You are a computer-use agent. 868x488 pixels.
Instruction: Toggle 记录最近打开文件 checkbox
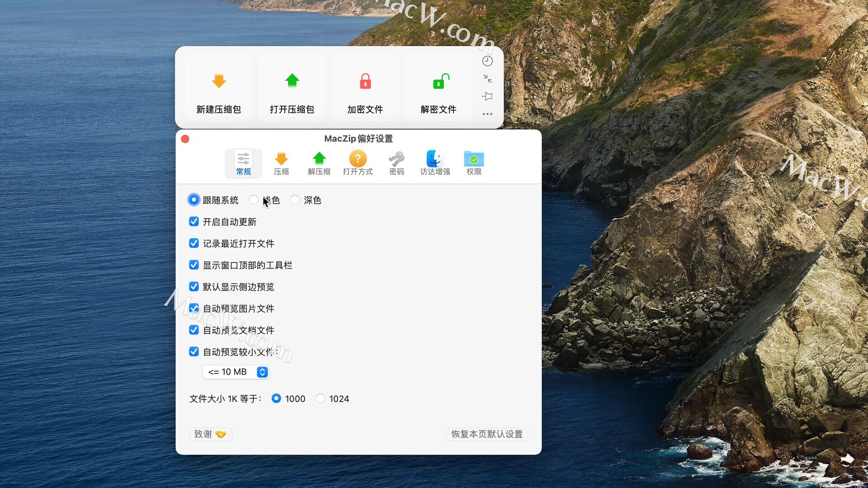tap(194, 243)
